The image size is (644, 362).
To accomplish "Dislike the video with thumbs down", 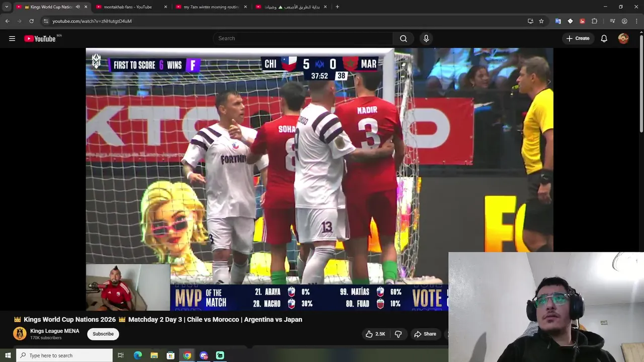I will pyautogui.click(x=398, y=334).
